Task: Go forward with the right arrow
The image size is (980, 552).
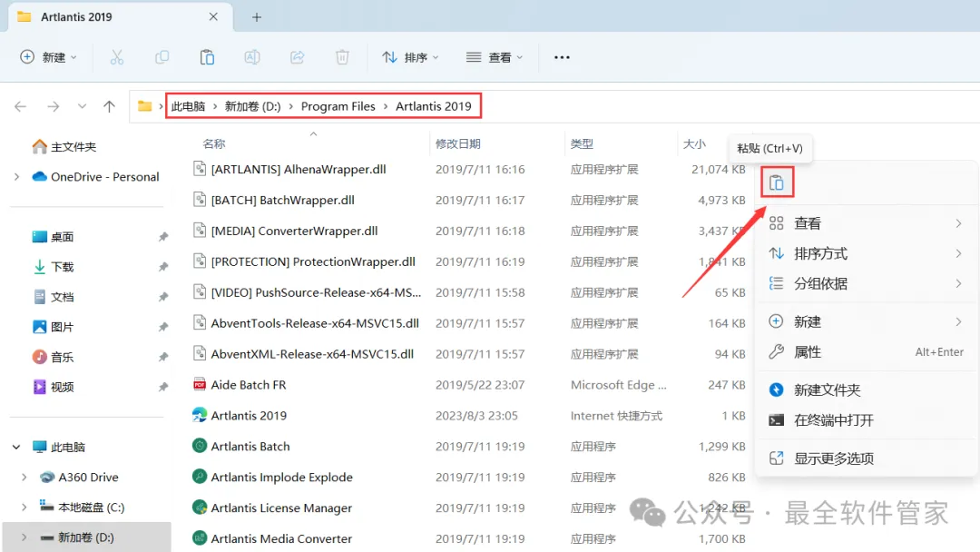Action: 54,106
